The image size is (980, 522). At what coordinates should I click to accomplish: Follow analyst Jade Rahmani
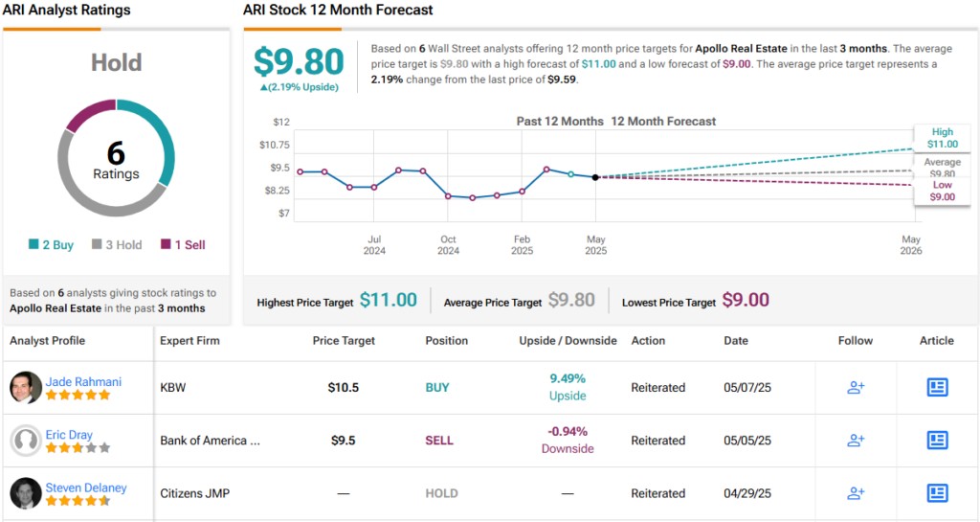coord(856,387)
